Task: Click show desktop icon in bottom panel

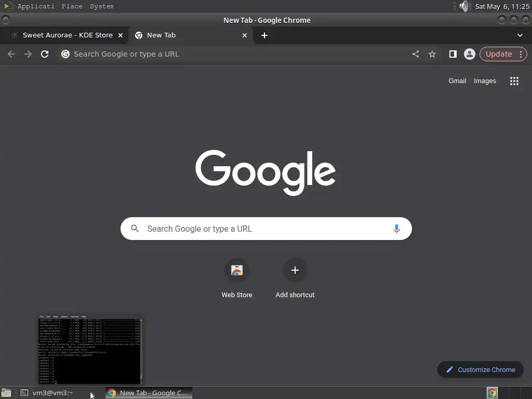Action: [x=6, y=393]
